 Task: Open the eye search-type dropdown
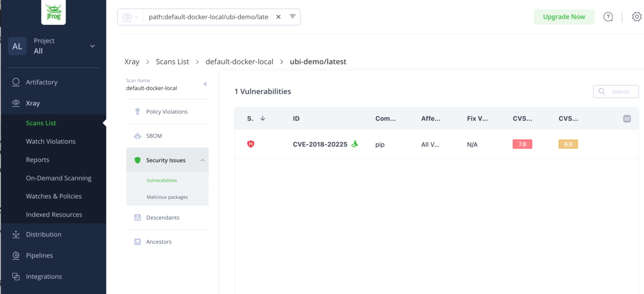coord(130,17)
